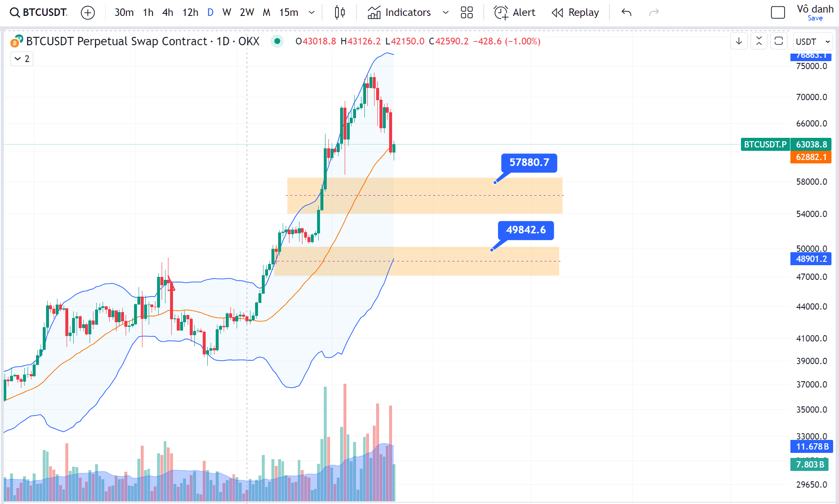Viewport: 839px width, 504px height.
Task: Click the plus icon to add a symbol
Action: tap(88, 13)
